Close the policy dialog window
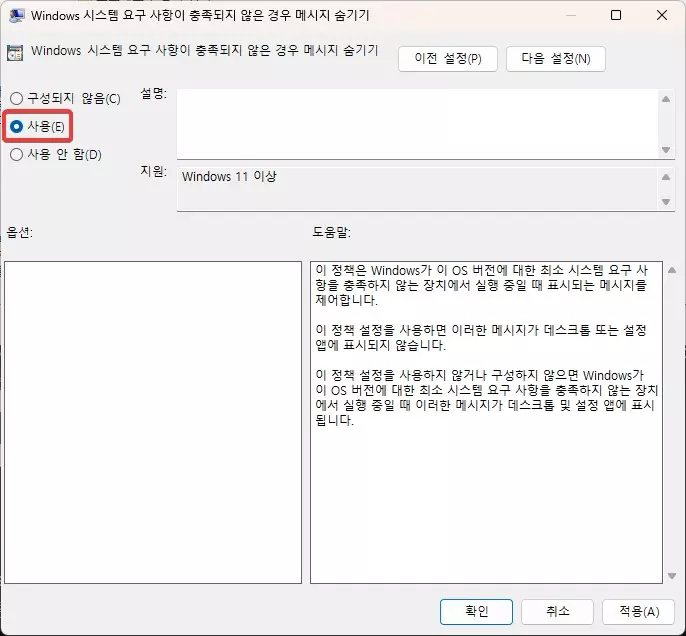This screenshot has width=686, height=636. (662, 15)
